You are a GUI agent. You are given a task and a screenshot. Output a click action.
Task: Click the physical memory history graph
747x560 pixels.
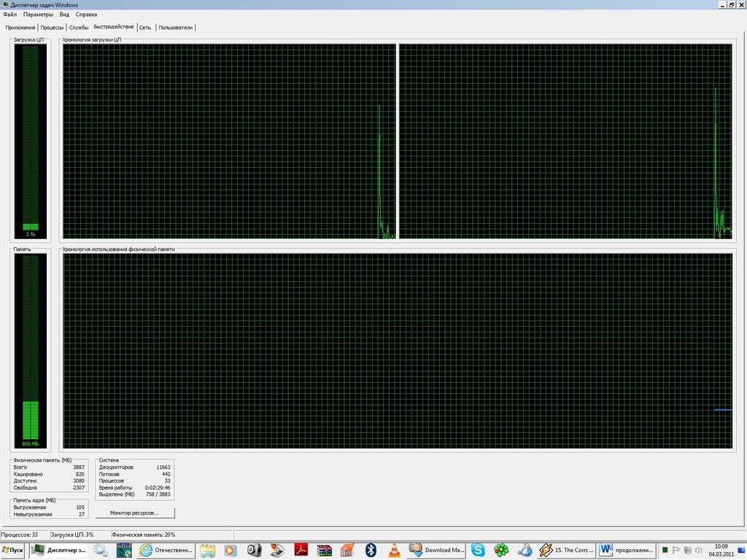(398, 351)
